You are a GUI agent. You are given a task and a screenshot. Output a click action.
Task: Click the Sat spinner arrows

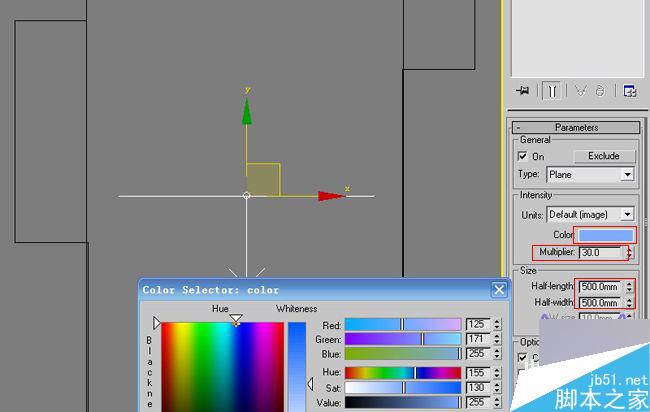coord(497,388)
